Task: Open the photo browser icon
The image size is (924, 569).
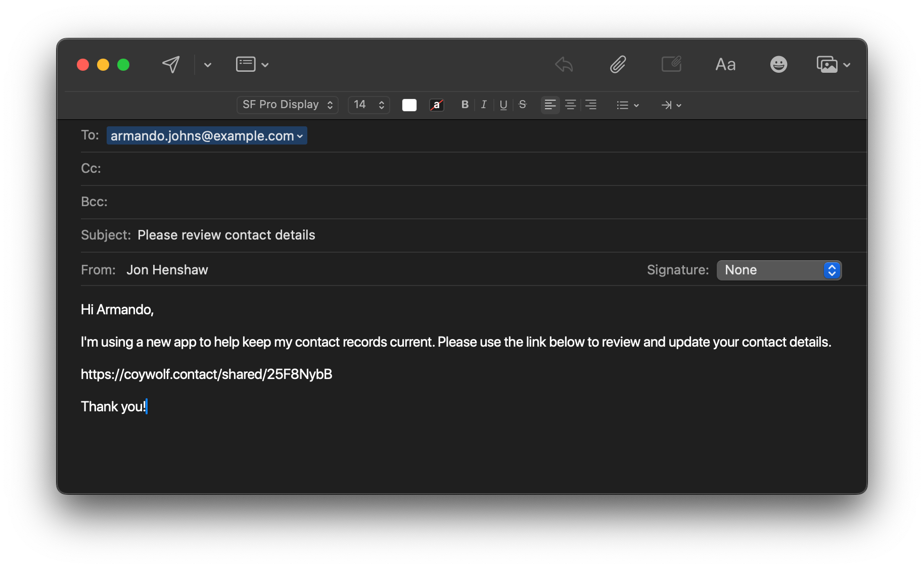Action: [827, 64]
